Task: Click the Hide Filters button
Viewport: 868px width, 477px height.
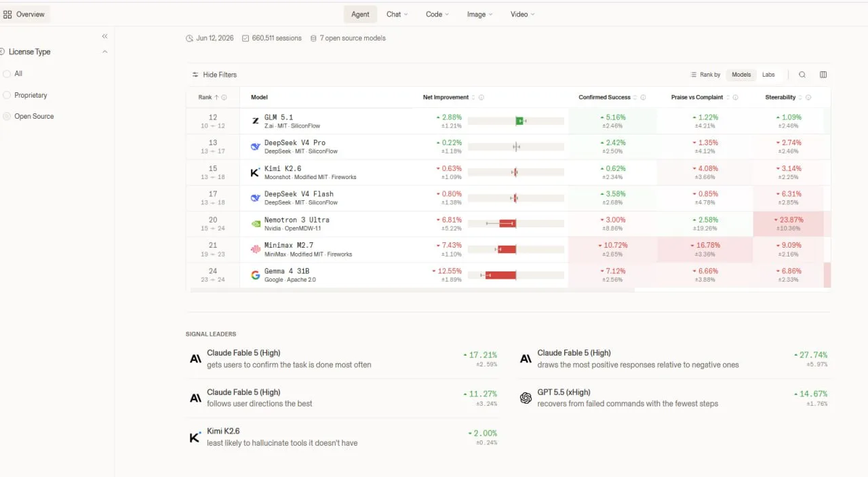Action: click(x=214, y=75)
